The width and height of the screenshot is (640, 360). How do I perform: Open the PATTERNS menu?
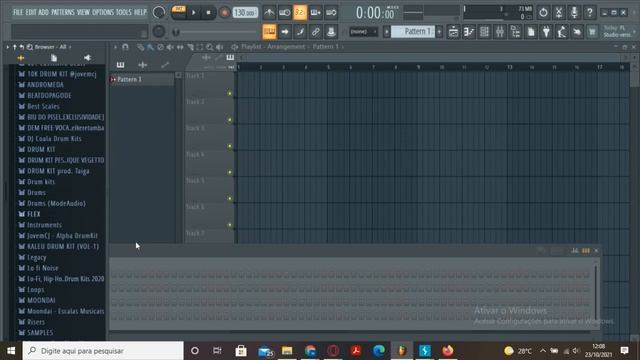coord(63,12)
